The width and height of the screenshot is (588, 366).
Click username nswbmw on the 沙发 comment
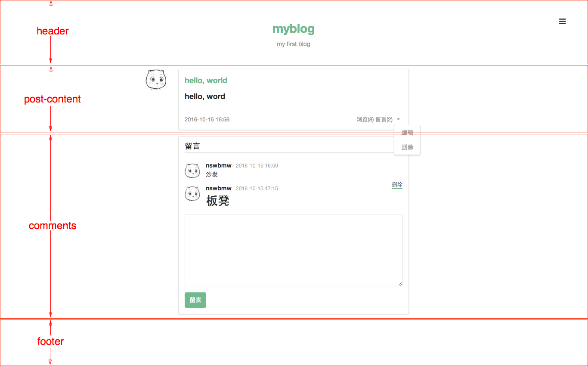tap(218, 165)
